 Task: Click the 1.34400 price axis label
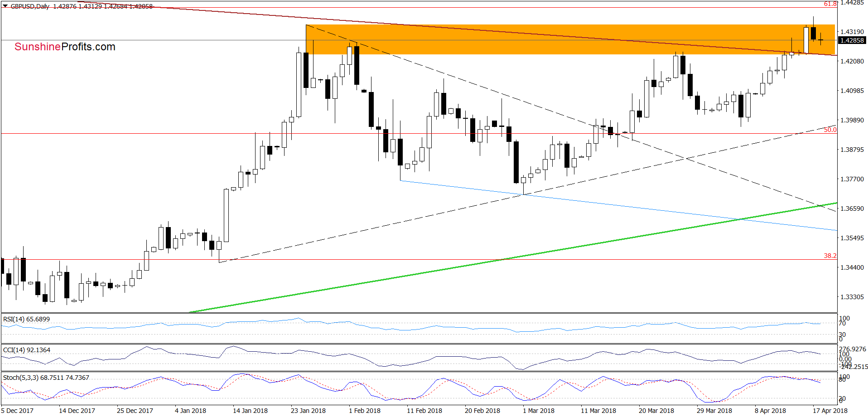coord(852,267)
